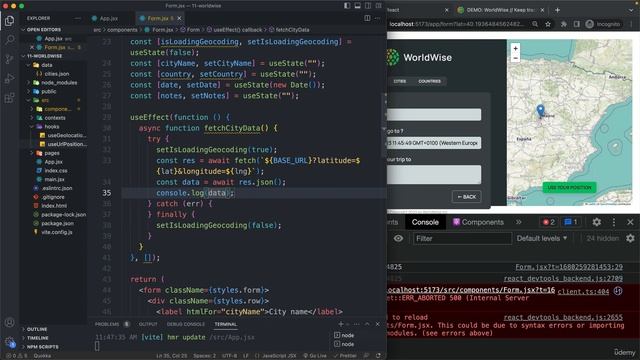Open the Source Control view

[9, 59]
